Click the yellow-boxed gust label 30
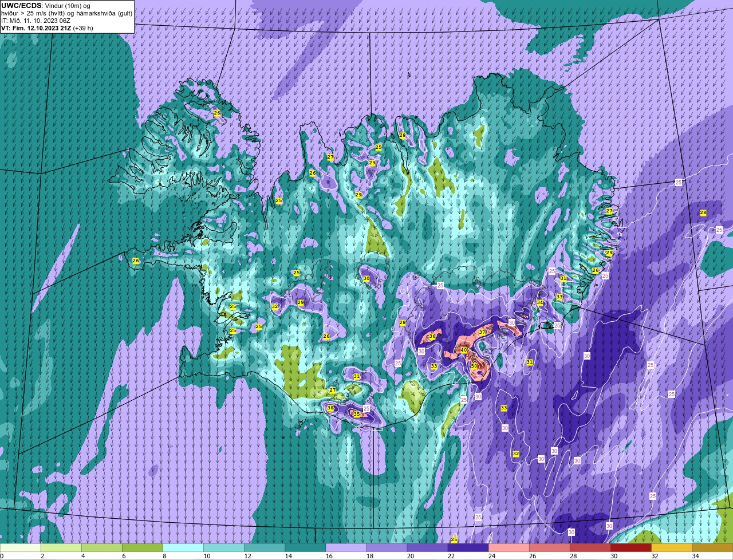 click(366, 278)
